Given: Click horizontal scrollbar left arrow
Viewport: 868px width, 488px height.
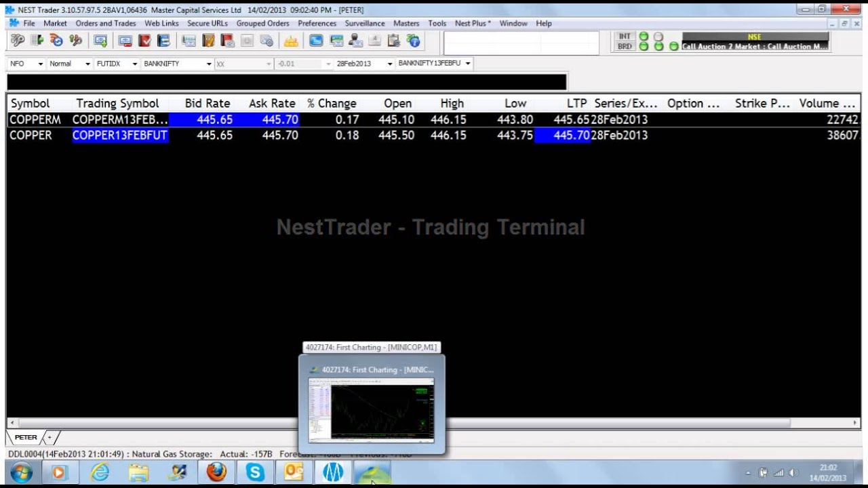Looking at the screenshot, I should pos(11,422).
